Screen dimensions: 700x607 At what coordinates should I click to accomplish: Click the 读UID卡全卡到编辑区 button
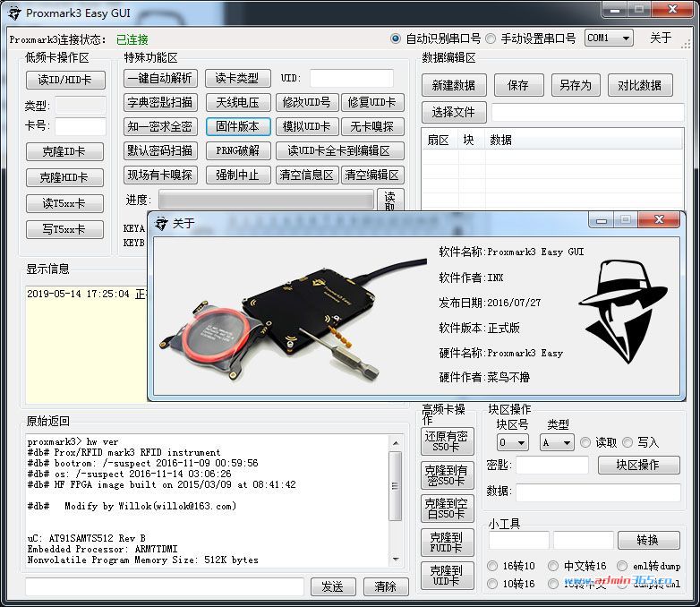(339, 150)
